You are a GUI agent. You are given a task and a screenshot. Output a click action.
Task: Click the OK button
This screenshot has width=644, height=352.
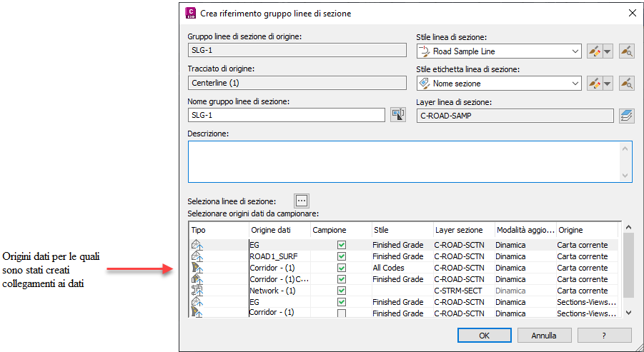point(484,335)
